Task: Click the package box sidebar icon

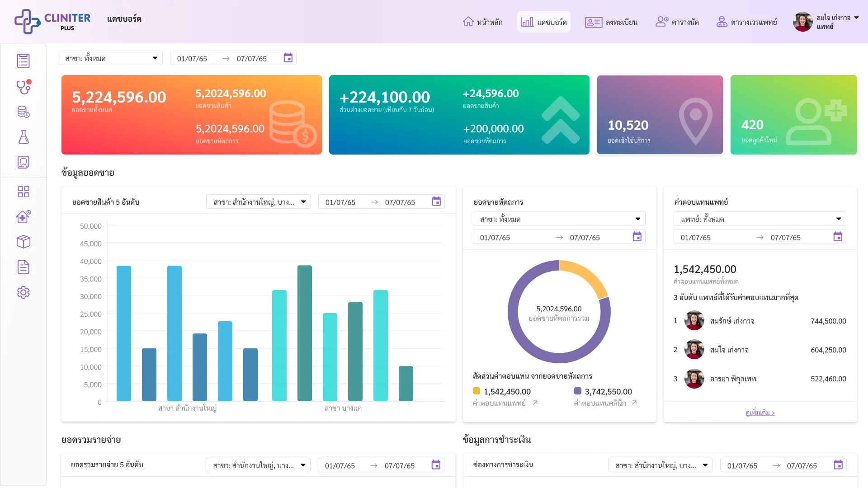Action: (24, 242)
